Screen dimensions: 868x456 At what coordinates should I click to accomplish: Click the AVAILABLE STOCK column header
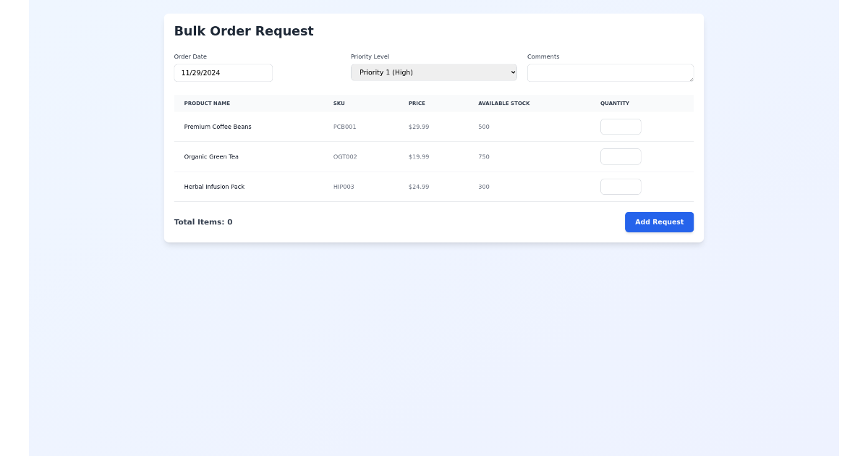[x=503, y=103]
